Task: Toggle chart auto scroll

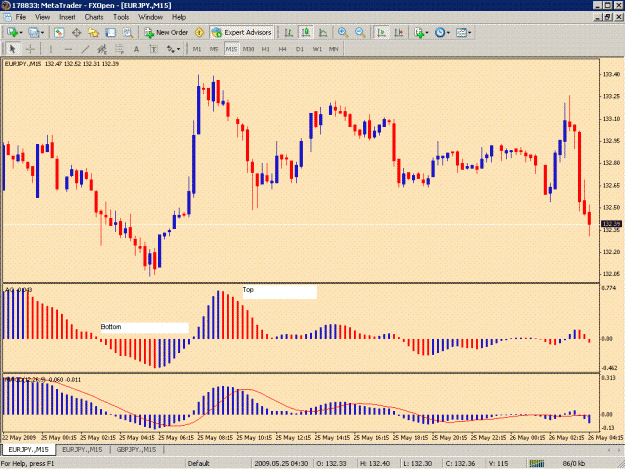Action: tap(381, 33)
